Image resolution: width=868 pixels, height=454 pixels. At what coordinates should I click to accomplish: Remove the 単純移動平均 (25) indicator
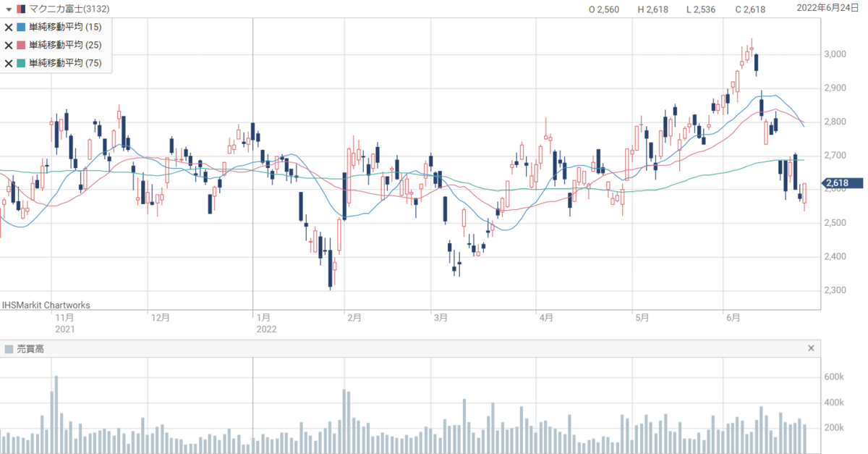coord(9,45)
